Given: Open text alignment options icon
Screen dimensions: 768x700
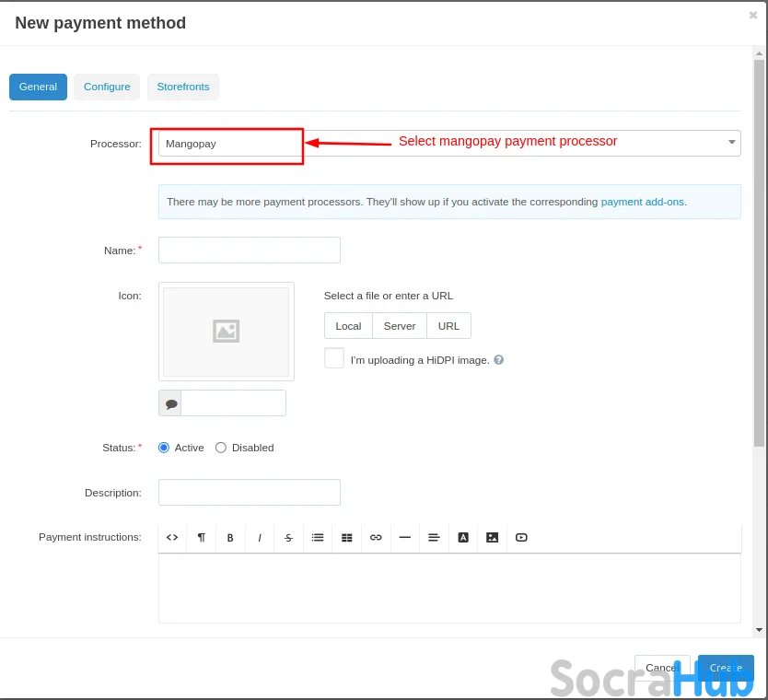Looking at the screenshot, I should pyautogui.click(x=434, y=537).
